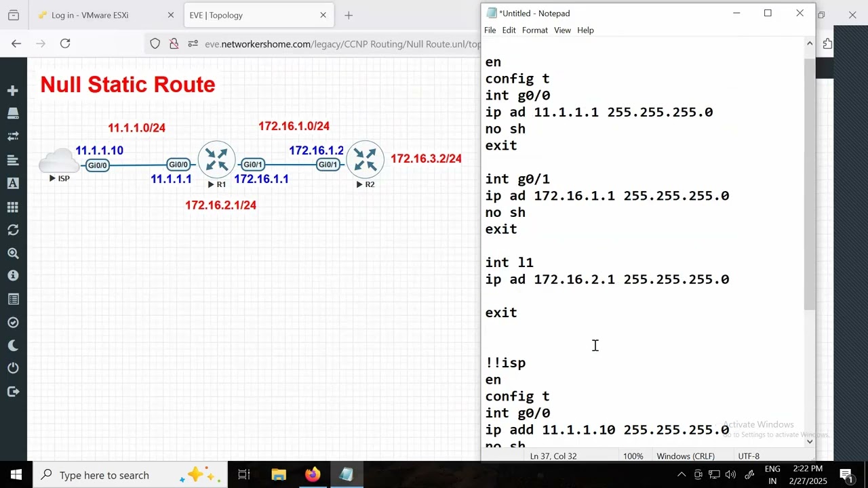Click Notepad scrollbar up arrow
Image resolution: width=868 pixels, height=488 pixels.
click(810, 44)
